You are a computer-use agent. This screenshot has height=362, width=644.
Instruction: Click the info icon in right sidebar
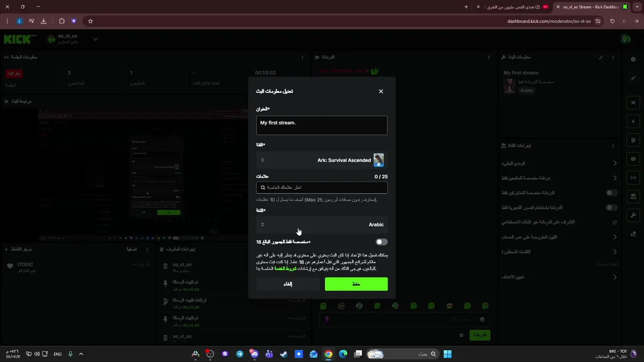click(633, 59)
